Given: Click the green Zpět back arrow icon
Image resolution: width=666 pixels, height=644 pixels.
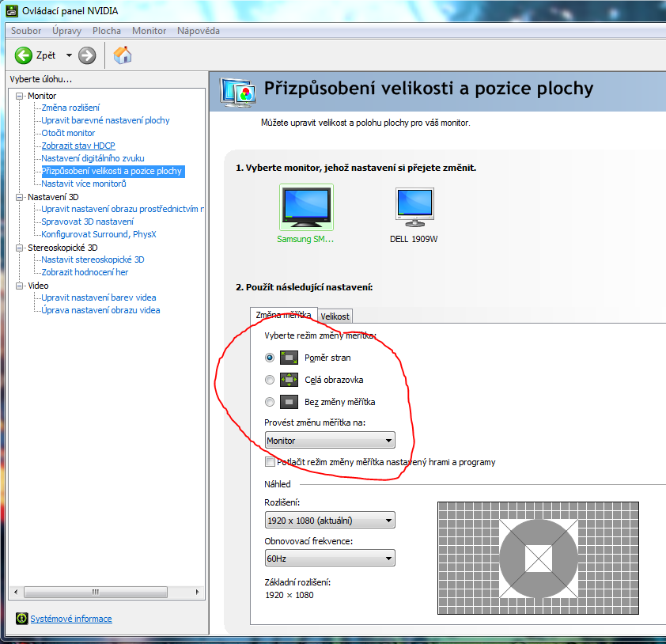Looking at the screenshot, I should pos(23,55).
